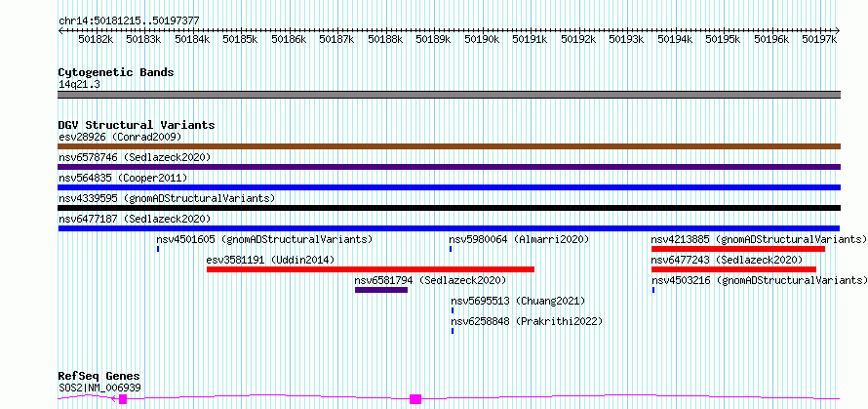Click the 50182k ruler tick label

click(96, 39)
